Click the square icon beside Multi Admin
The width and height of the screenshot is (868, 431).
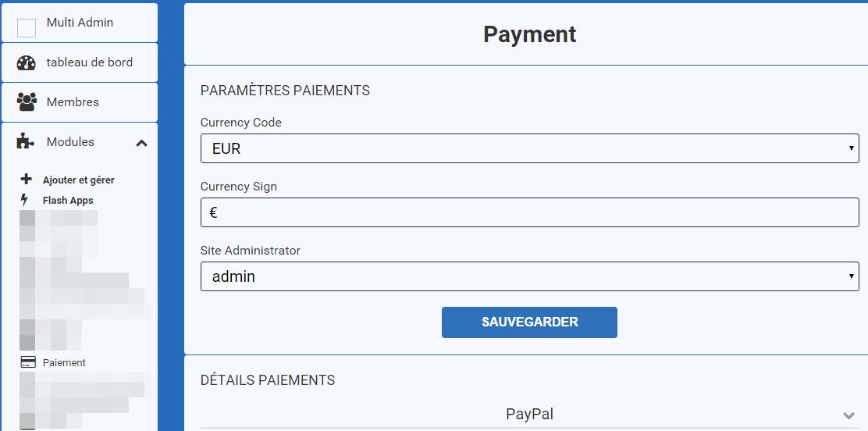click(27, 28)
